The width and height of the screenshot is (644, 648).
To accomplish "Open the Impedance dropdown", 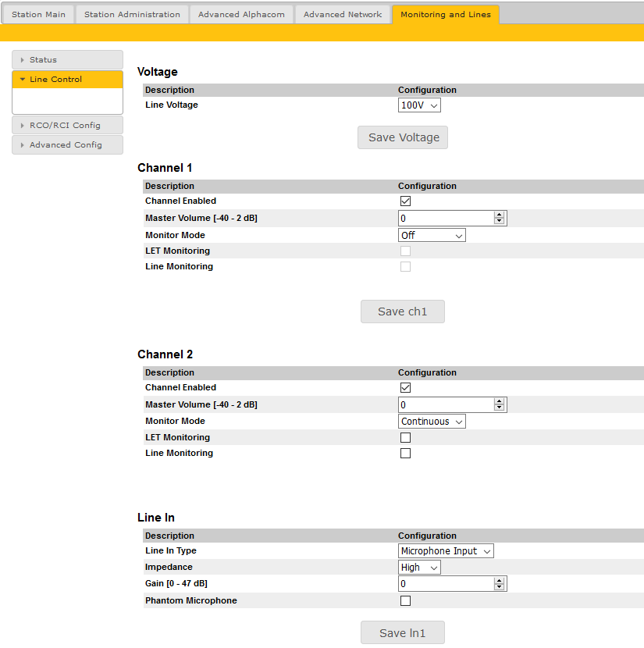I will click(x=419, y=568).
